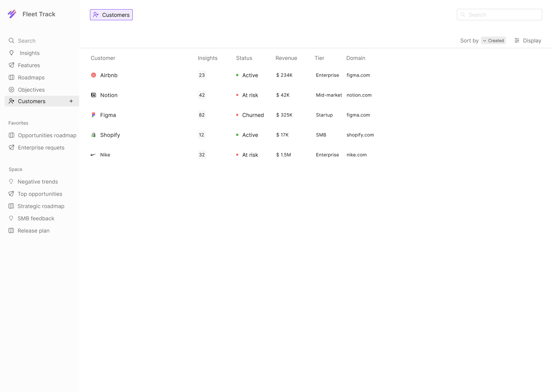Open the Roadmaps board icon
Viewport: 551px width, 392px height.
tap(11, 77)
